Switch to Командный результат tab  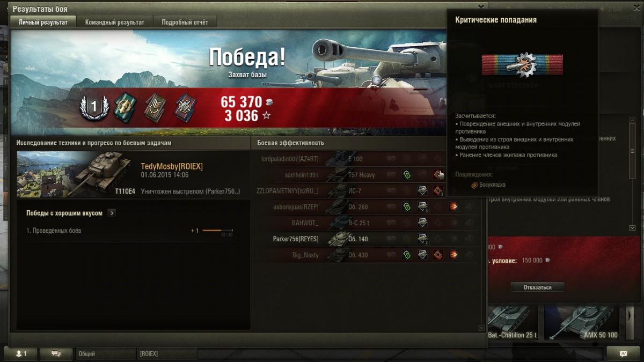point(115,22)
